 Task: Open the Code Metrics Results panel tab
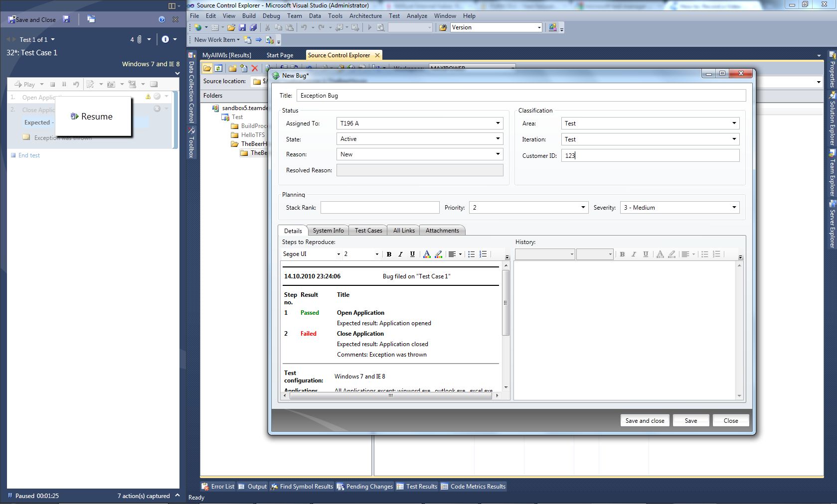point(474,487)
